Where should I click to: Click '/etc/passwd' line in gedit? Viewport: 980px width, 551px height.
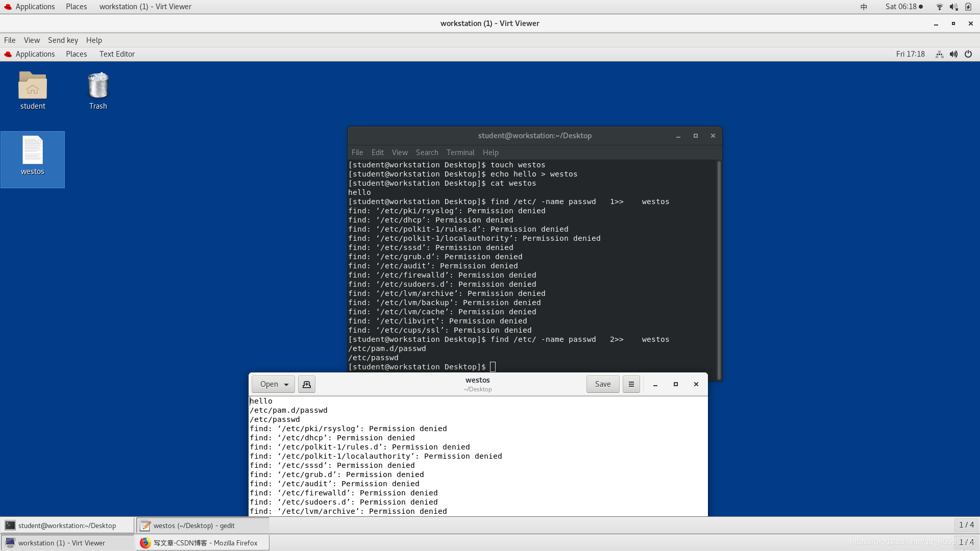click(x=275, y=419)
